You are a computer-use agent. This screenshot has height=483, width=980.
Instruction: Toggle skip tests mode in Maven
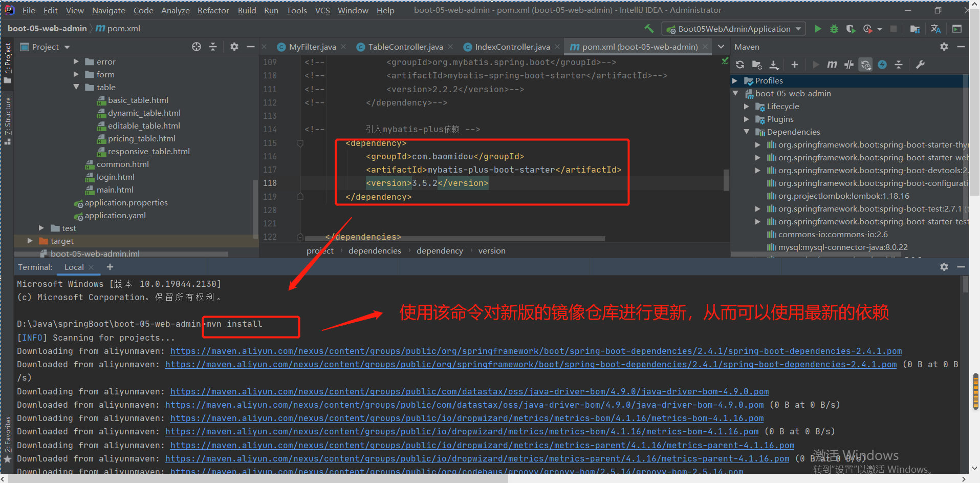pyautogui.click(x=866, y=65)
